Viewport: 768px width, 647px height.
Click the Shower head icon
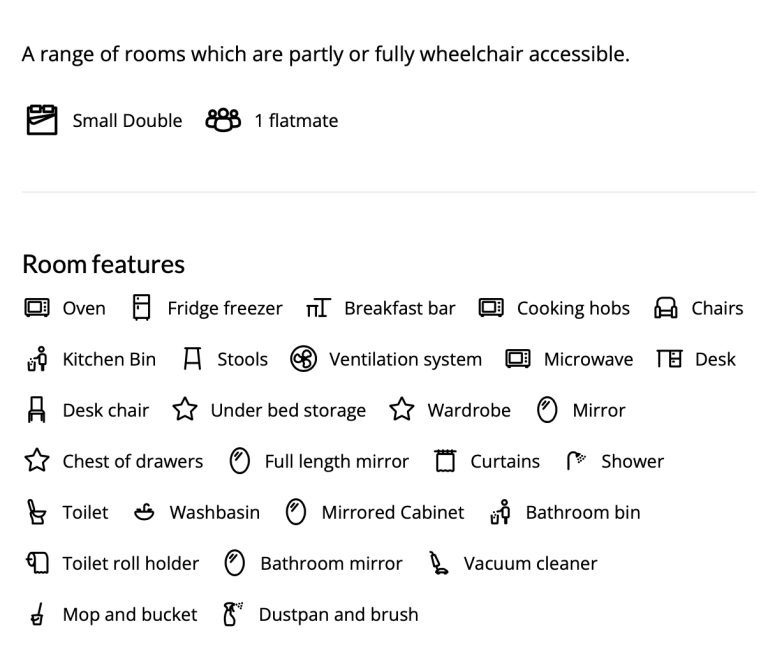pyautogui.click(x=576, y=460)
